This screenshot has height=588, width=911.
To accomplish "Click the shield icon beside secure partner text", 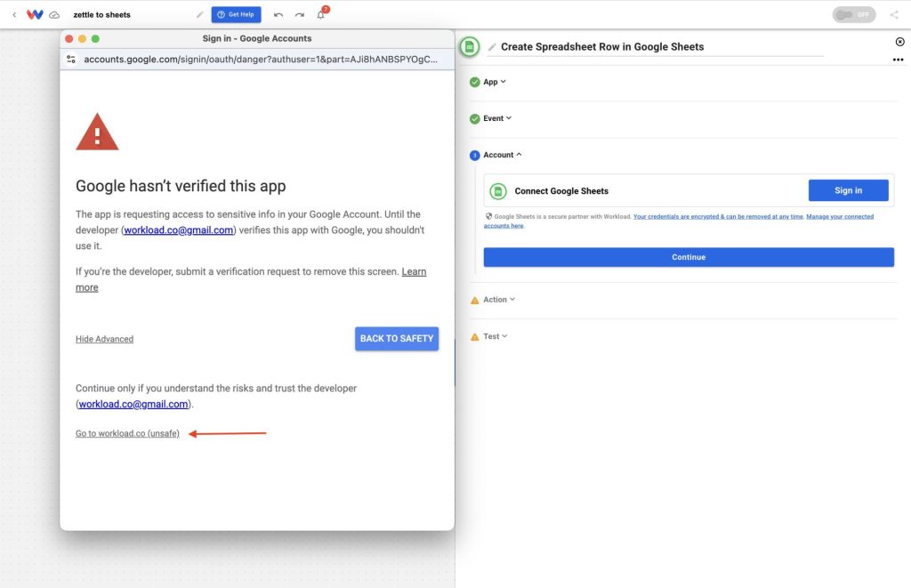I will [x=488, y=216].
